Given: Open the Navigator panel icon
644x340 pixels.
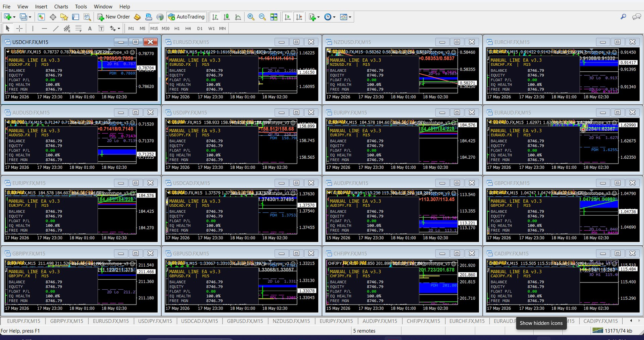Looking at the screenshot, I should tap(64, 17).
